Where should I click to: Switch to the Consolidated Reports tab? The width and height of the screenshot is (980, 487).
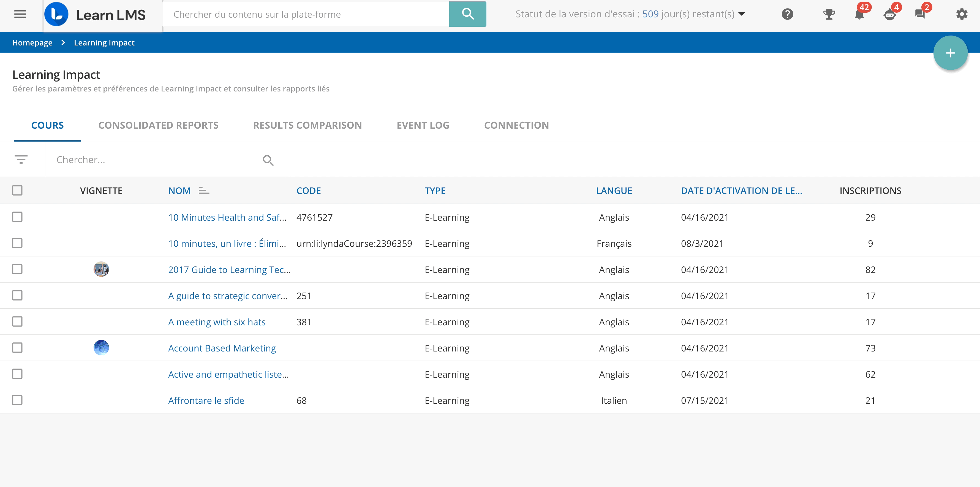tap(158, 125)
